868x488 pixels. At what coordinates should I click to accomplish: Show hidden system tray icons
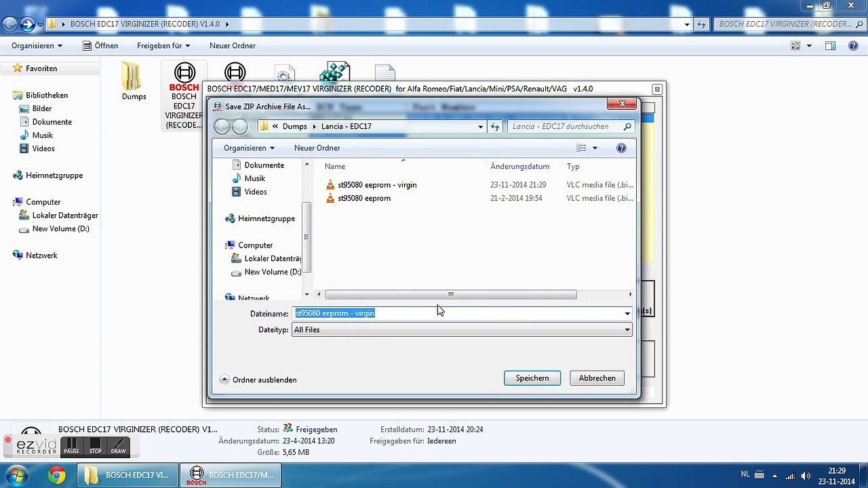[x=774, y=475]
